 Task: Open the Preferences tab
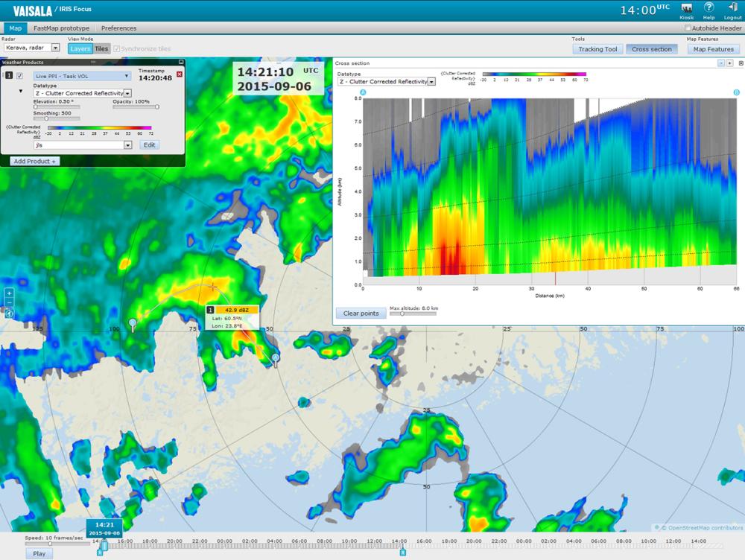(x=118, y=28)
